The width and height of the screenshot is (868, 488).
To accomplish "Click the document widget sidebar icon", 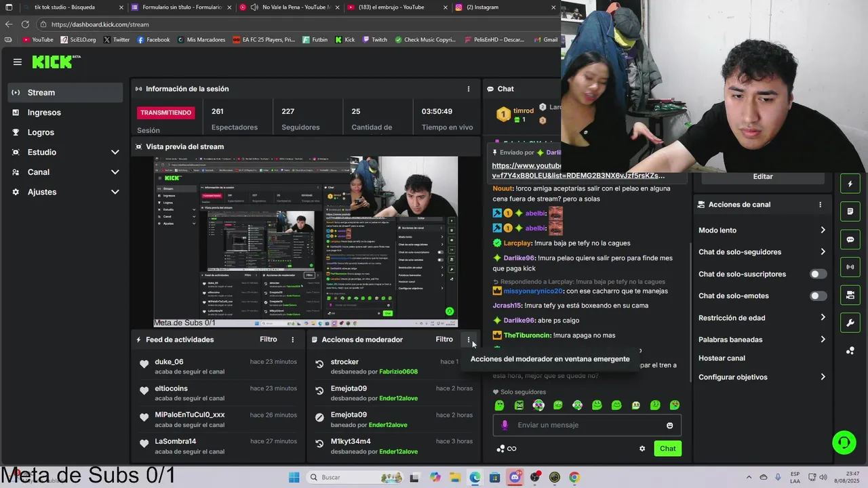I will 850,211.
